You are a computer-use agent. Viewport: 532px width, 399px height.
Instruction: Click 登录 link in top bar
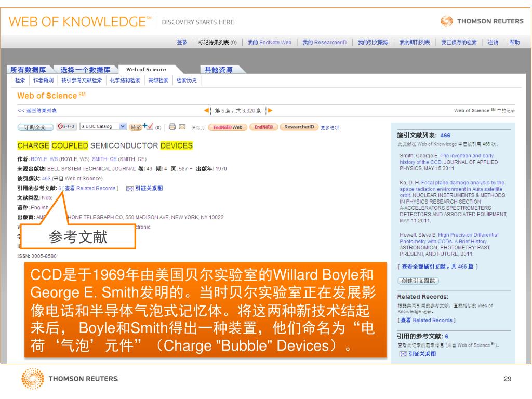(x=182, y=43)
